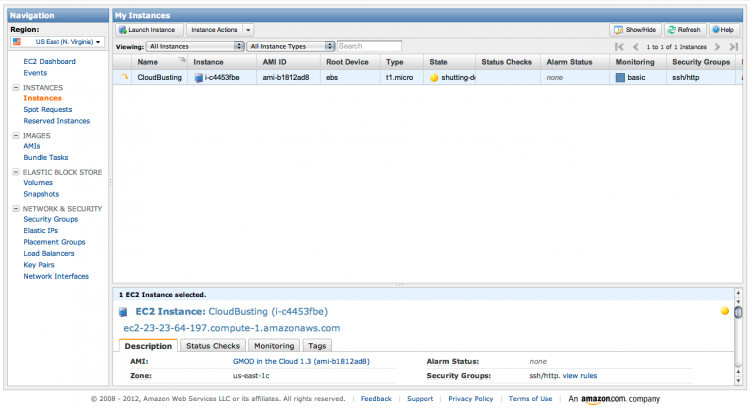Open Events in navigation

[x=35, y=73]
